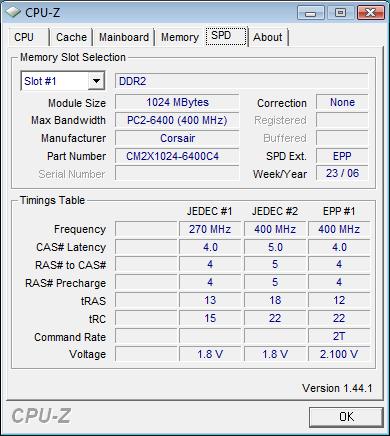Click the DDR2 memory type field
Viewport: 390px width, 436px height.
242,81
